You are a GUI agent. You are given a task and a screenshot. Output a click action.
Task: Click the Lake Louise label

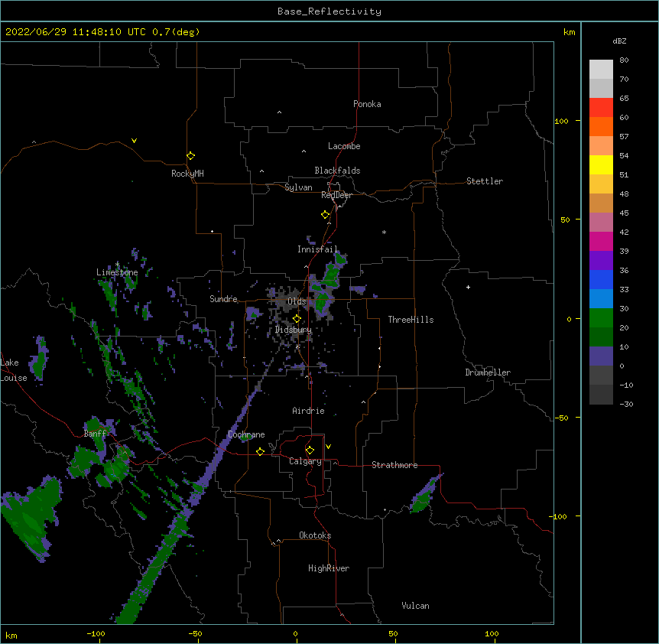14,370
